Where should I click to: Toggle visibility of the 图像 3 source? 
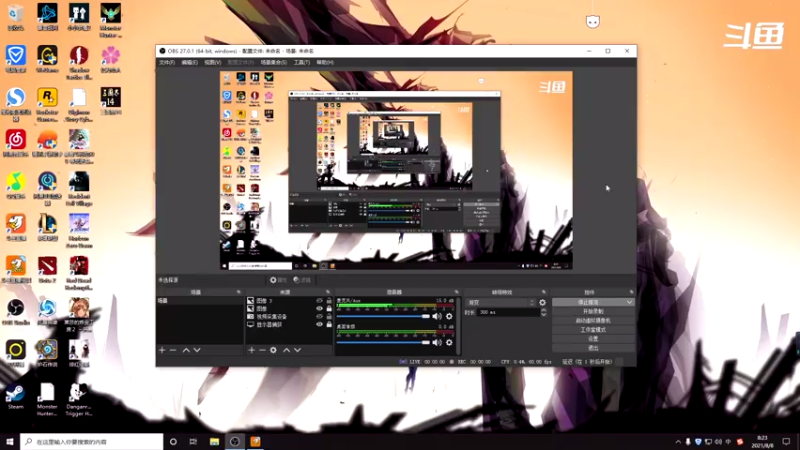(x=319, y=301)
